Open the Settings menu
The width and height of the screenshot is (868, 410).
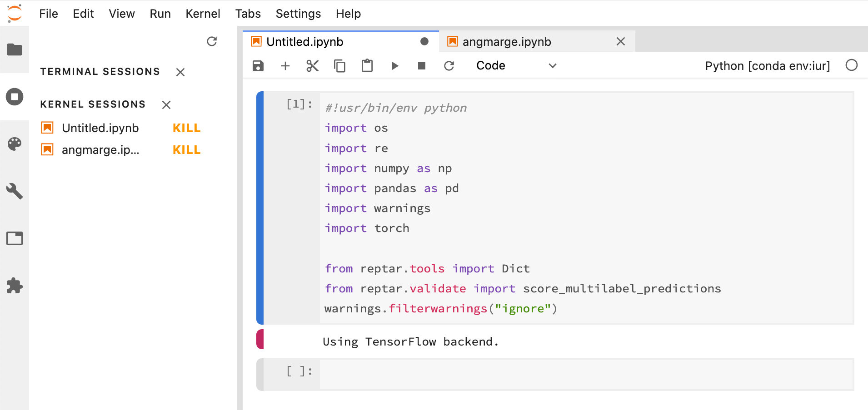click(298, 14)
